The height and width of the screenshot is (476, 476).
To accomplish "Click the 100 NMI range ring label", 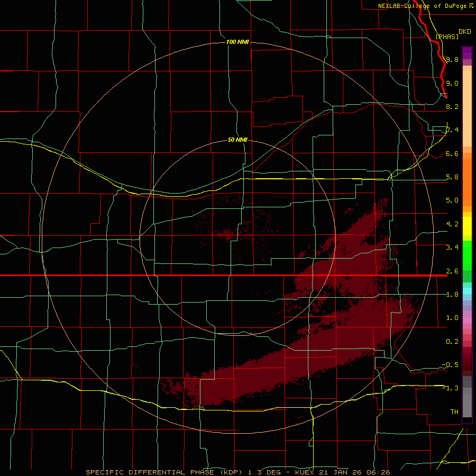I will pyautogui.click(x=237, y=42).
